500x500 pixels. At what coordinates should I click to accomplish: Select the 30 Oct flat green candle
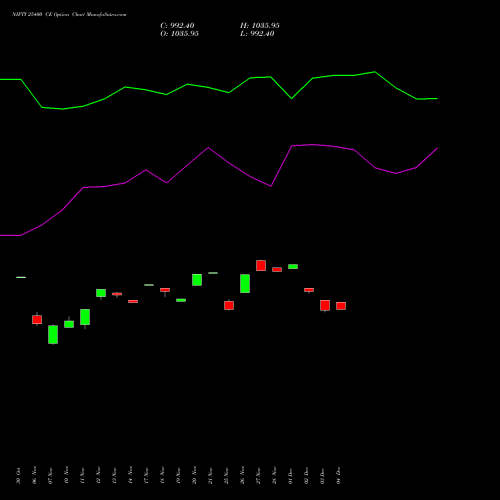pos(21,277)
